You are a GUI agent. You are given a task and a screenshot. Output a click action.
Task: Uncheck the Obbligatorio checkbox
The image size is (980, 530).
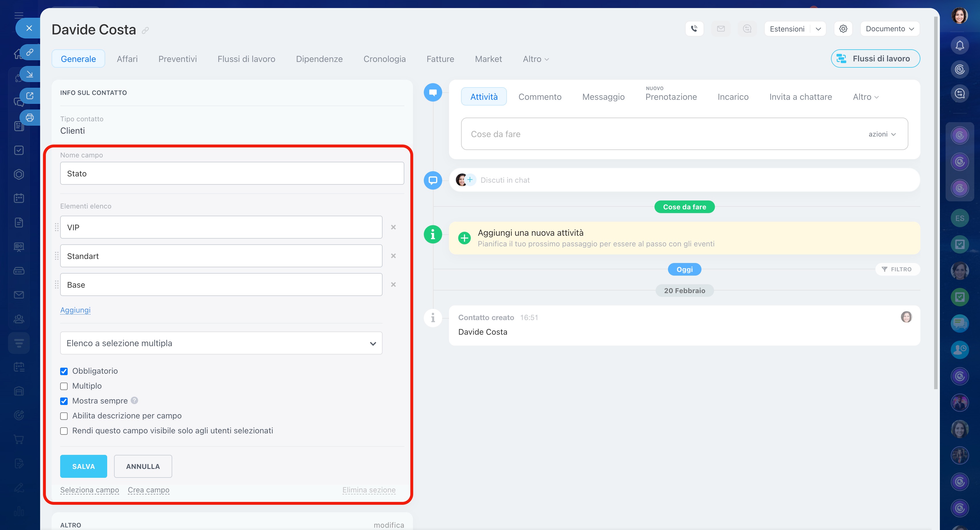coord(64,371)
